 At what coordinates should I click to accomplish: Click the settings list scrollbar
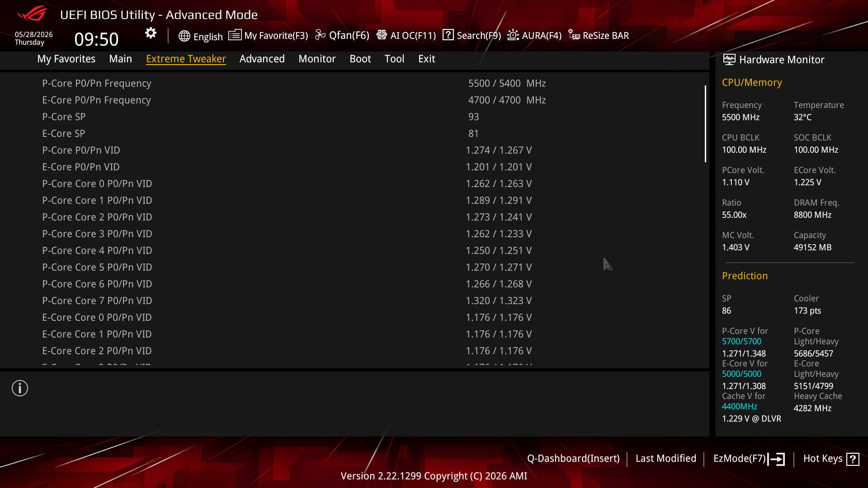pos(705,124)
